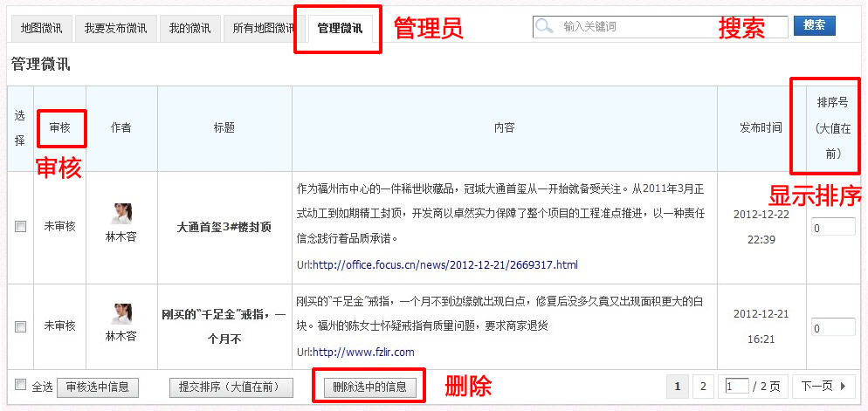Open the 我要发布微讯 tab
Viewport: 868px width, 411px height.
click(x=115, y=28)
